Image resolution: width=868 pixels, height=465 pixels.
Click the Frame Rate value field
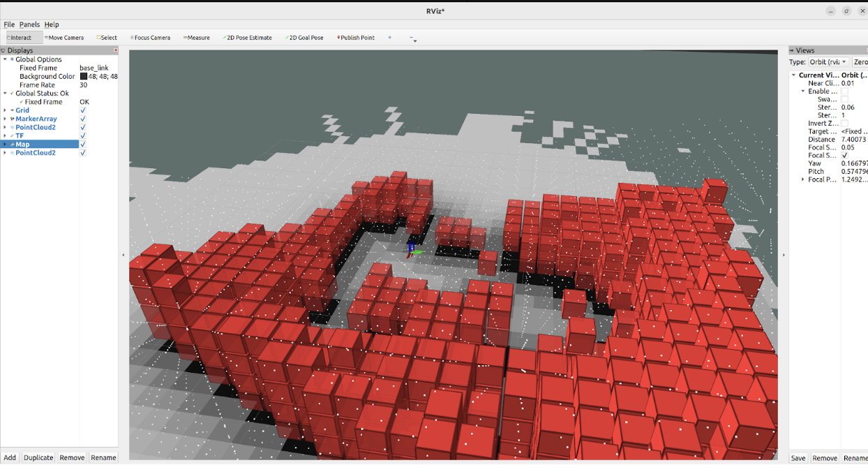click(x=98, y=85)
